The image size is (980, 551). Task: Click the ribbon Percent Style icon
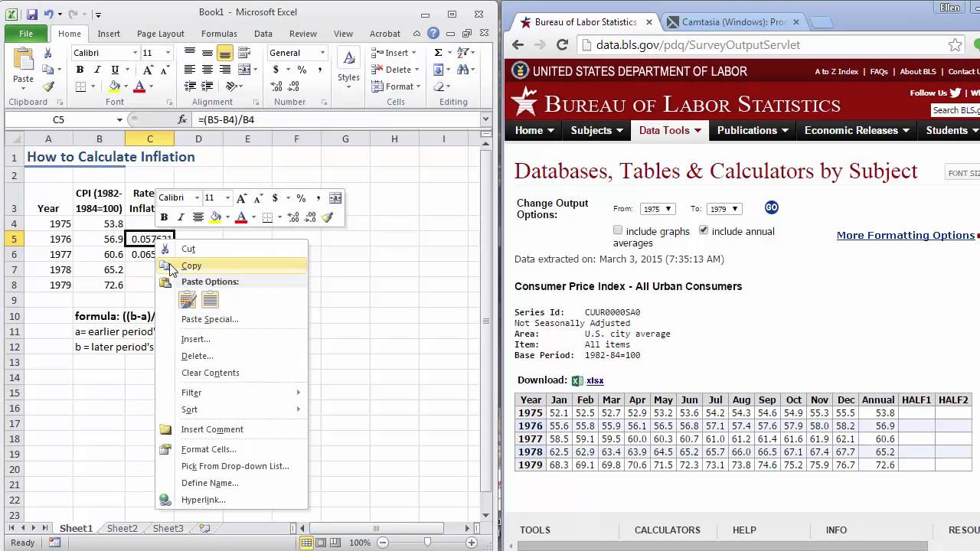(302, 70)
